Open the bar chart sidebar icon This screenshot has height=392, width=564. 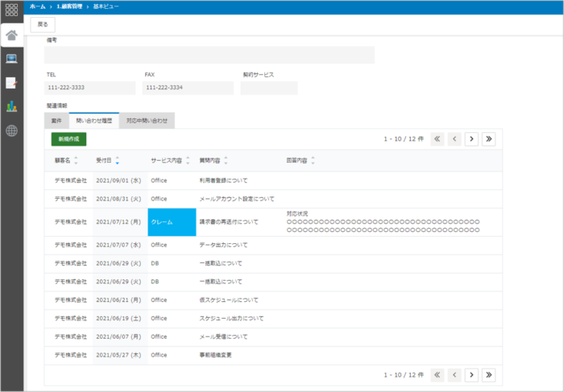click(x=11, y=106)
